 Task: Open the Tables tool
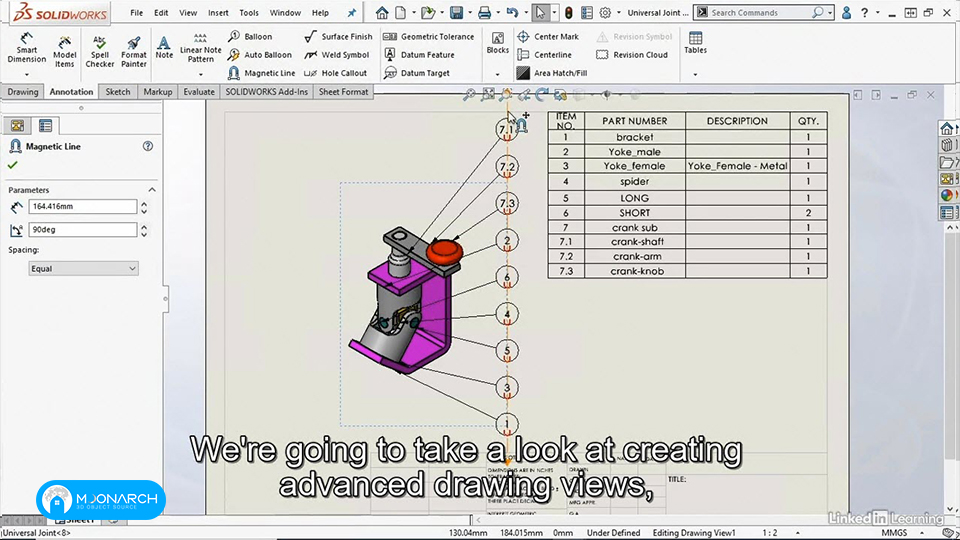point(696,43)
